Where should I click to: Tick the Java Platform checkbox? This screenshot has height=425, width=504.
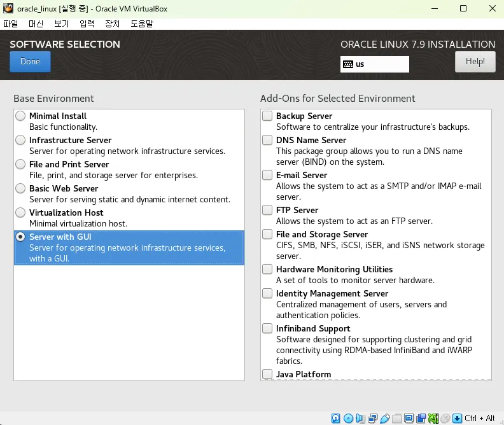(x=267, y=374)
